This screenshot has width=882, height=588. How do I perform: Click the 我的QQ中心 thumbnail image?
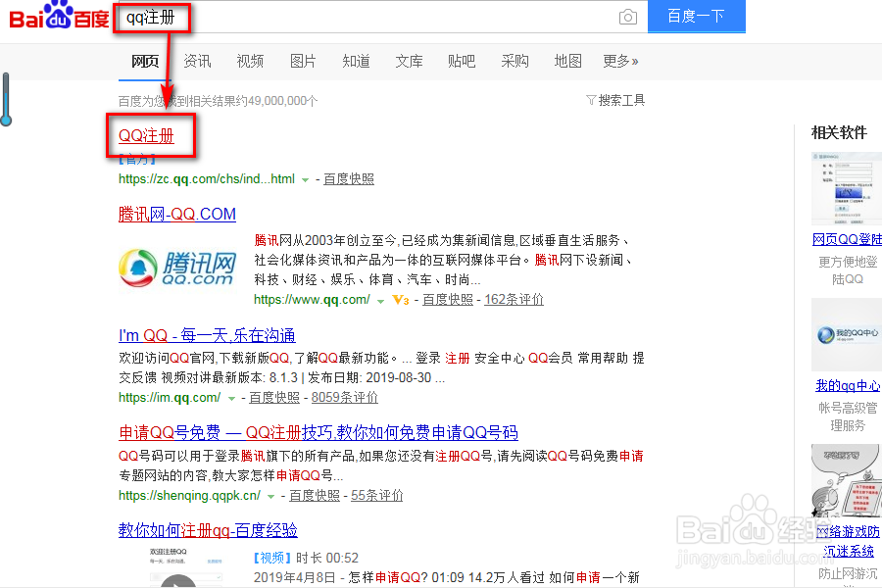pyautogui.click(x=847, y=335)
